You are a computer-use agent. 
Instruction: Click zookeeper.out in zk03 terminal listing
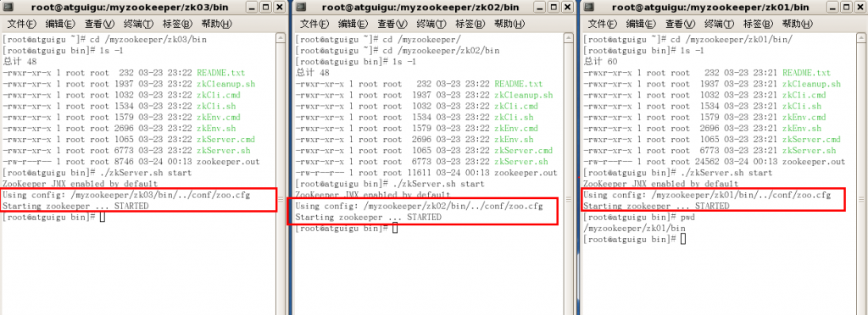(228, 162)
